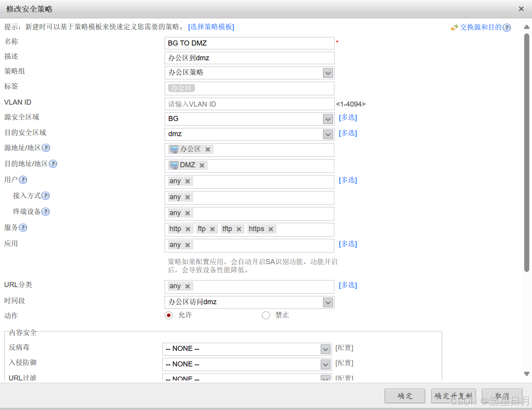Expand the 反病毒 NONE dropdown
This screenshot has width=532, height=410.
point(326,349)
